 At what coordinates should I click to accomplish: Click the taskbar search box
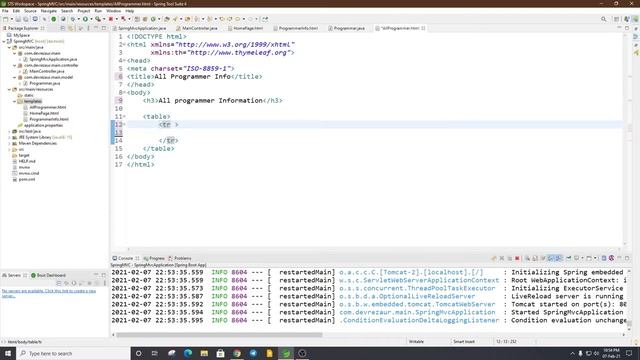[x=73, y=353]
